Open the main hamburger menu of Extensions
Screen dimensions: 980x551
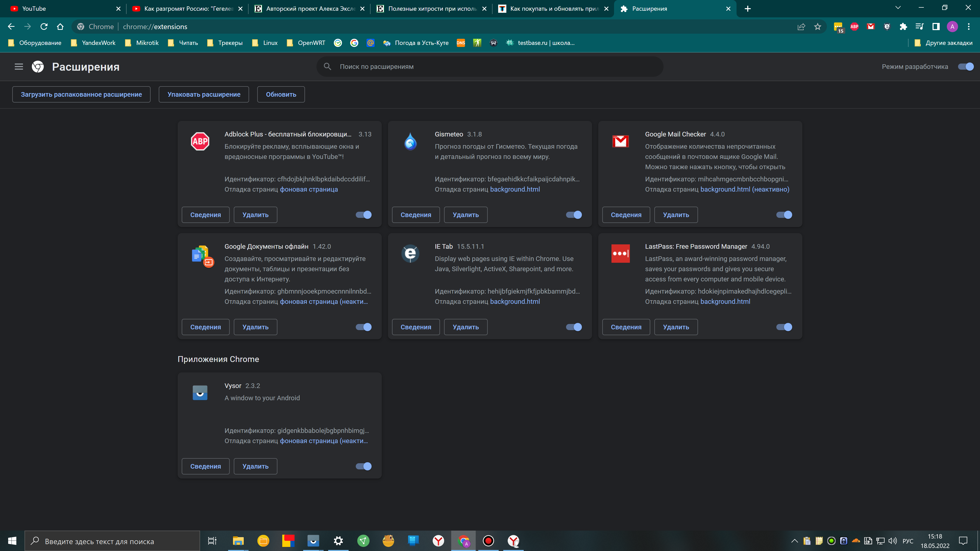19,67
